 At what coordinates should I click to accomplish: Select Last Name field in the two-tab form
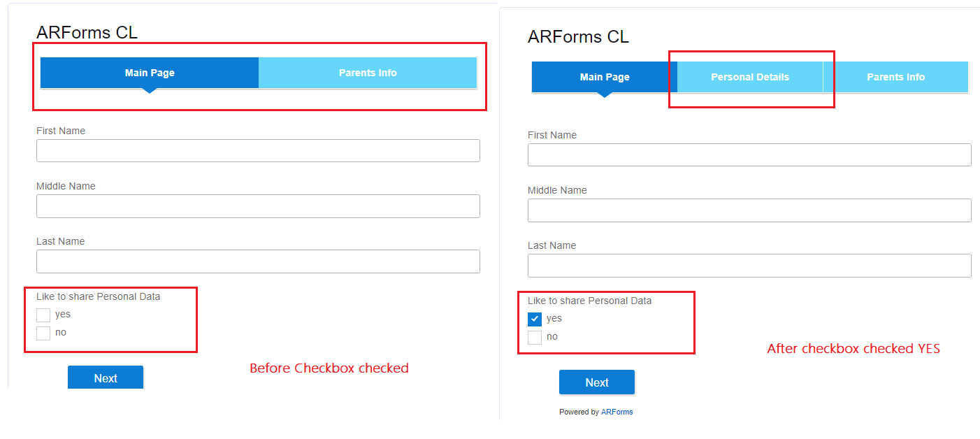click(258, 261)
